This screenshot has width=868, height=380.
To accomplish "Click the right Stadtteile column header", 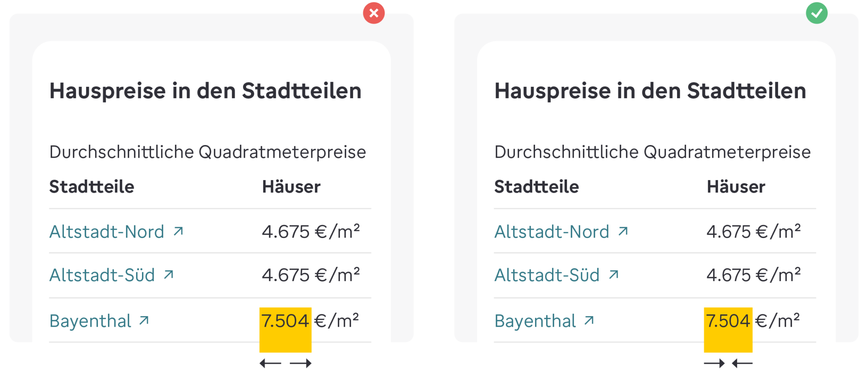I will [537, 186].
